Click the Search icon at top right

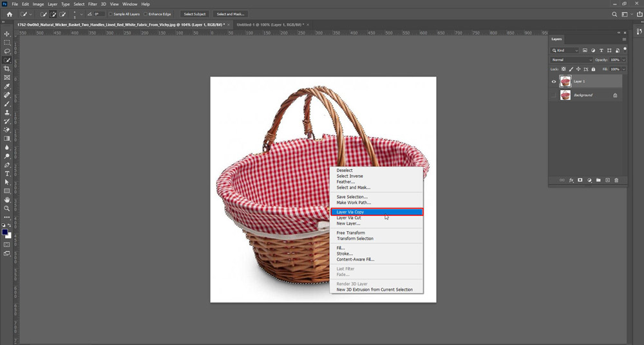614,14
